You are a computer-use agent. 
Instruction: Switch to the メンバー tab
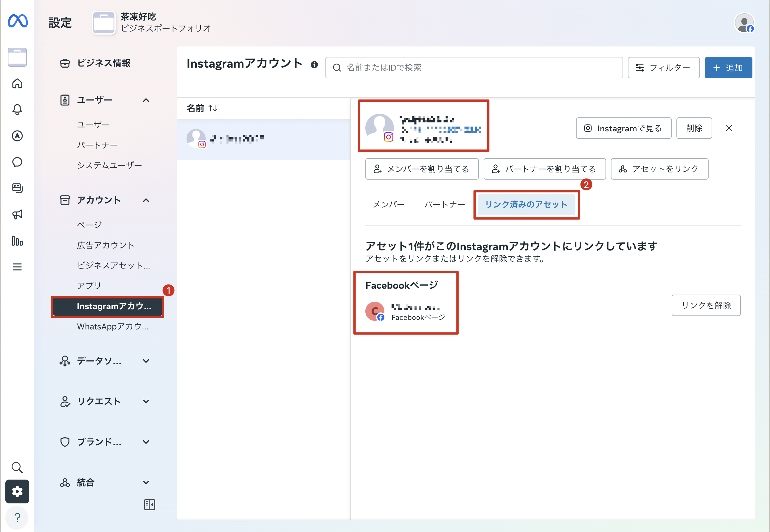389,204
